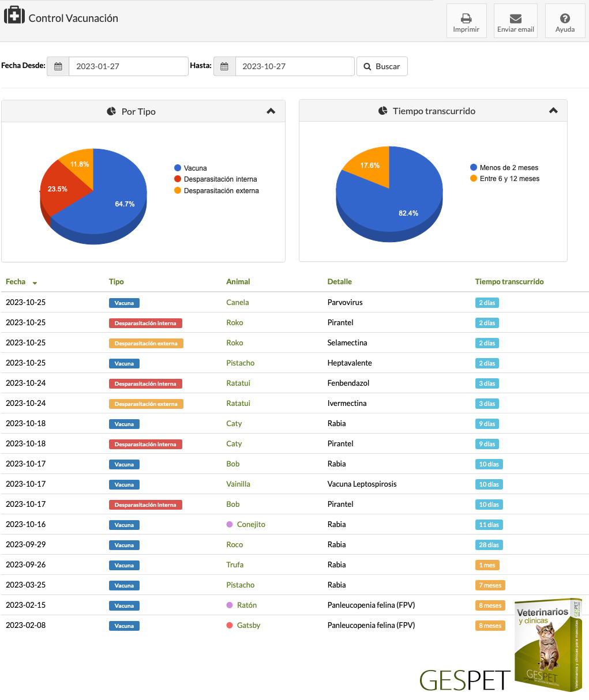Open the Ayuda help icon
The width and height of the screenshot is (589, 700).
pyautogui.click(x=565, y=18)
